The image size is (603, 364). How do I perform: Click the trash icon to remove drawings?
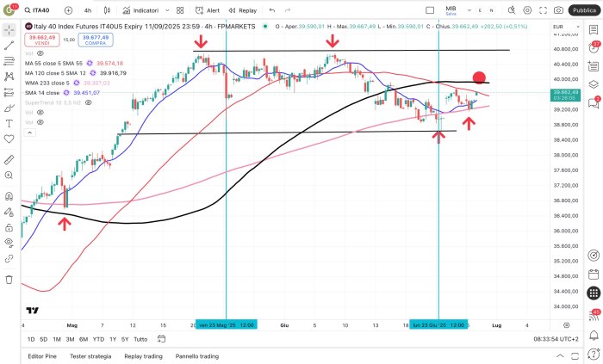coord(9,280)
